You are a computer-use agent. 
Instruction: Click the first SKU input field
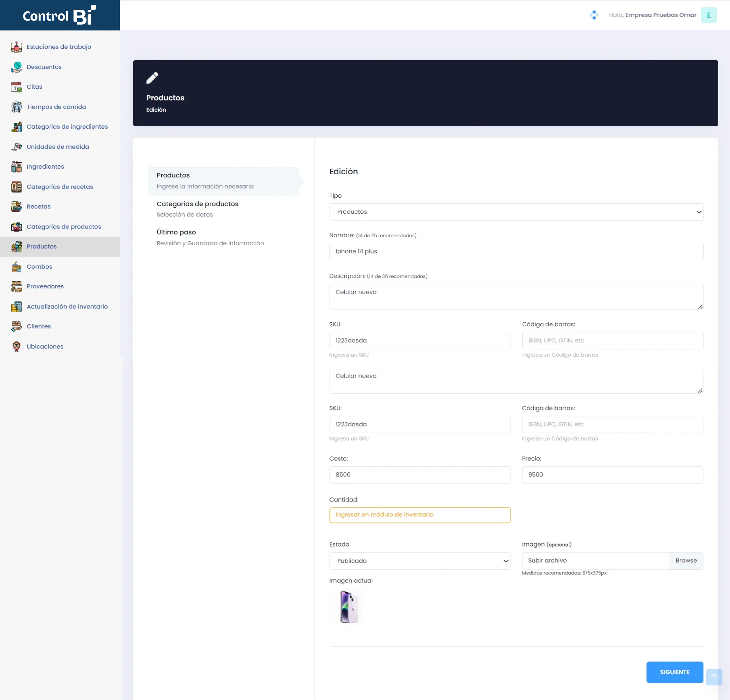(x=420, y=341)
